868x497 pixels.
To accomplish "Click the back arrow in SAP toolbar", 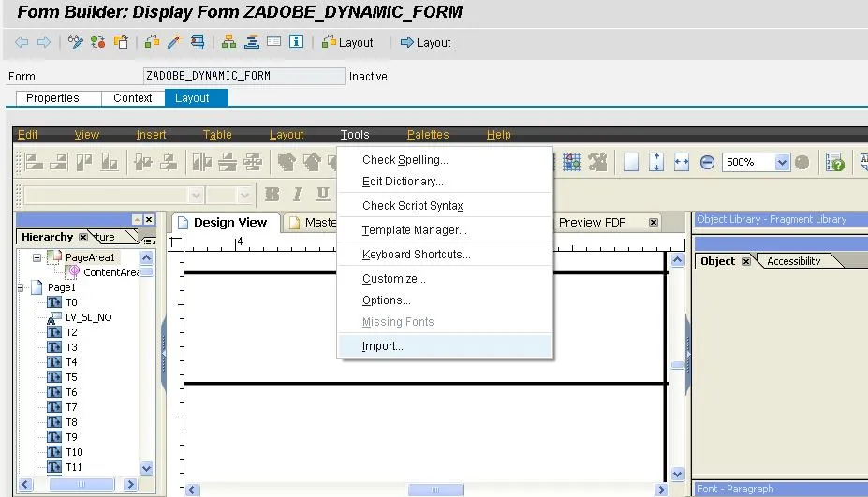I will tap(22, 42).
